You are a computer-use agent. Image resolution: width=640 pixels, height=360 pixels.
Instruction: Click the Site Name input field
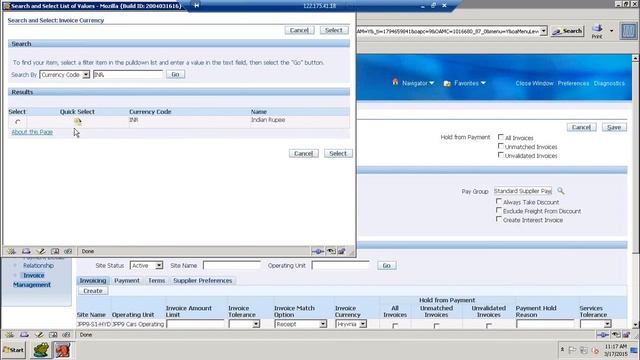click(x=231, y=265)
